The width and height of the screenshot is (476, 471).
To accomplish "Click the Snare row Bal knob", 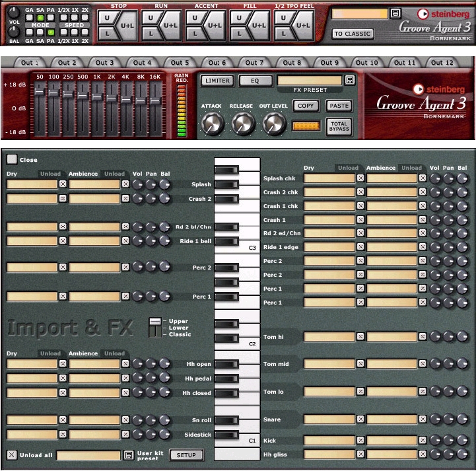I will [462, 419].
